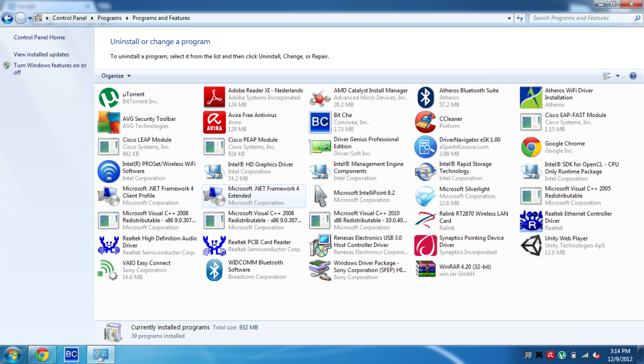Open Control Panel Home link
The width and height of the screenshot is (644, 364).
pyautogui.click(x=39, y=38)
